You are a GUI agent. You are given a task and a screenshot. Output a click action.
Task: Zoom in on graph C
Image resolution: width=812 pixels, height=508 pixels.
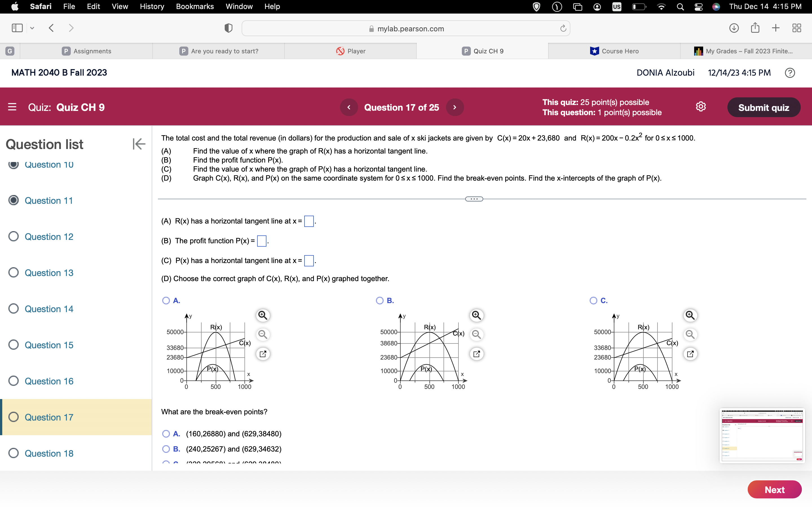pos(690,315)
